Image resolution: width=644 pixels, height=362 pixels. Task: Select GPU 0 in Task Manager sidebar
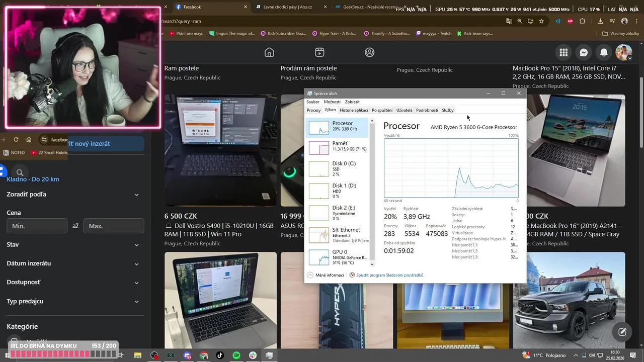[x=338, y=257]
